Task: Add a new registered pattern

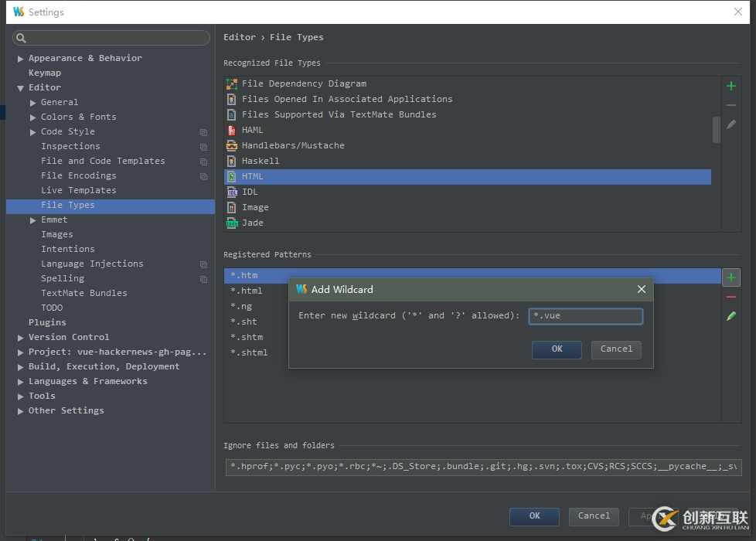Action: [x=731, y=277]
